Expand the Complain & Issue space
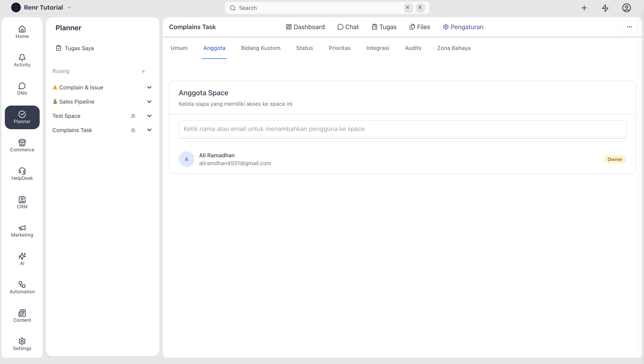Image resolution: width=644 pixels, height=364 pixels. pyautogui.click(x=149, y=87)
